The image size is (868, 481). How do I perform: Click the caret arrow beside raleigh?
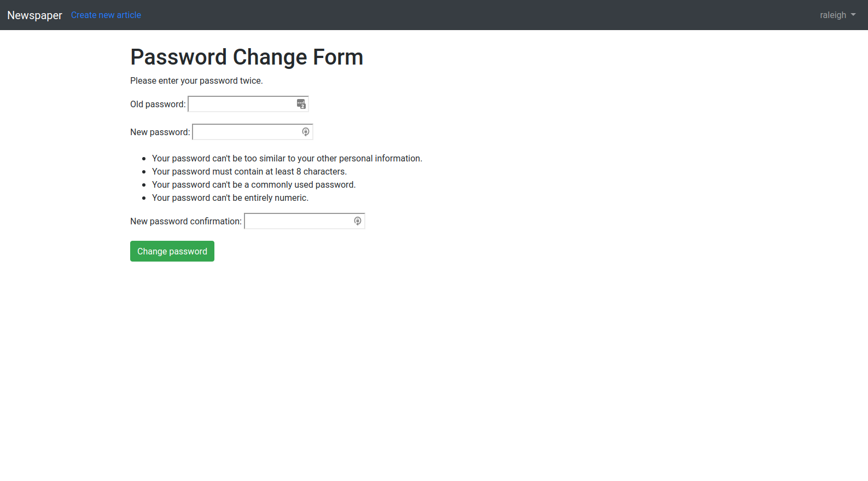click(x=853, y=15)
